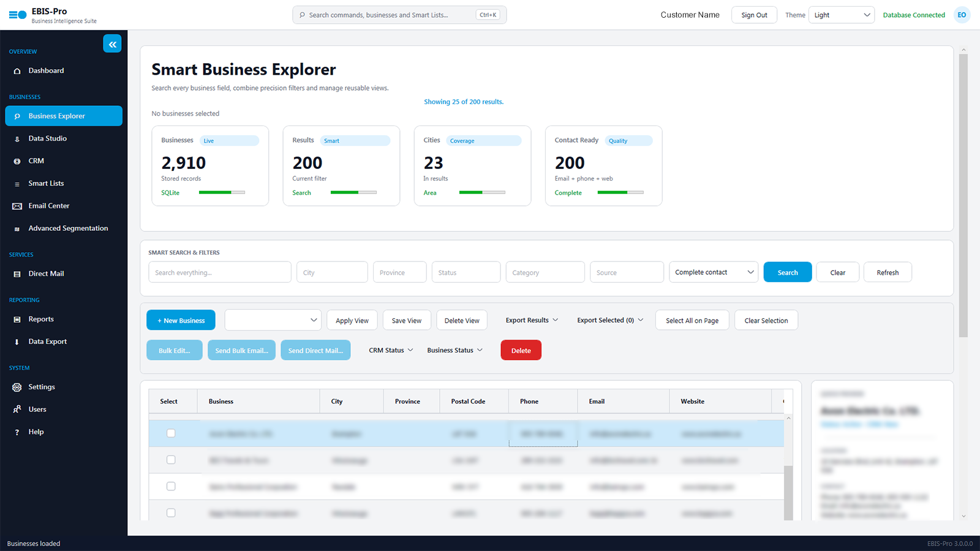This screenshot has height=551, width=980.
Task: Open the Reports menu item
Action: point(64,320)
